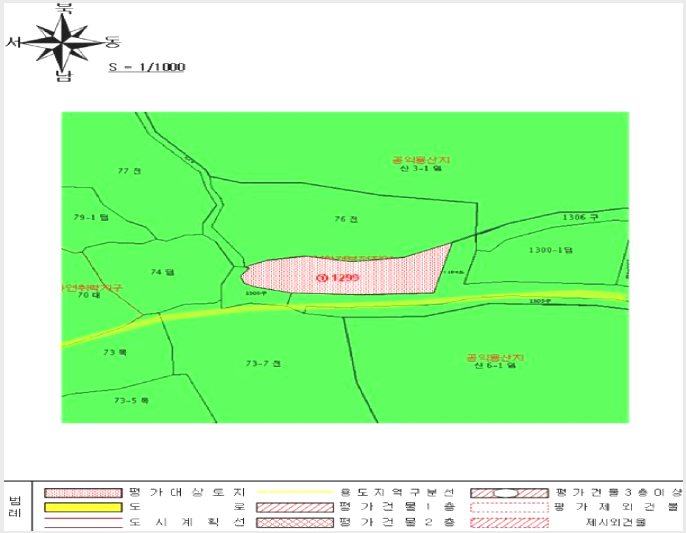Screen dimensions: 686x533
Task: Click the 북 north label on compass
Action: pos(64,8)
